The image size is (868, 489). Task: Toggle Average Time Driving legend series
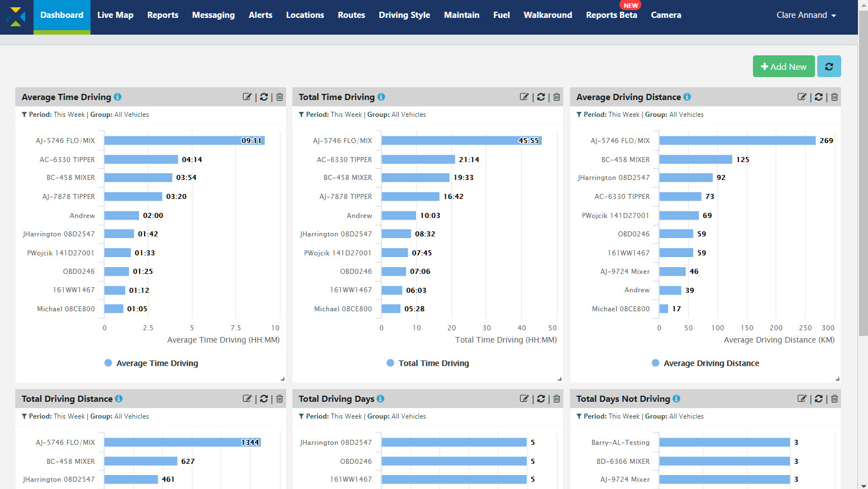point(151,363)
